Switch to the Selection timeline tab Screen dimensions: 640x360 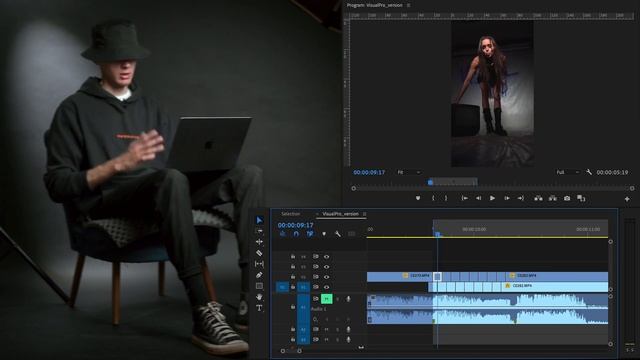point(291,214)
